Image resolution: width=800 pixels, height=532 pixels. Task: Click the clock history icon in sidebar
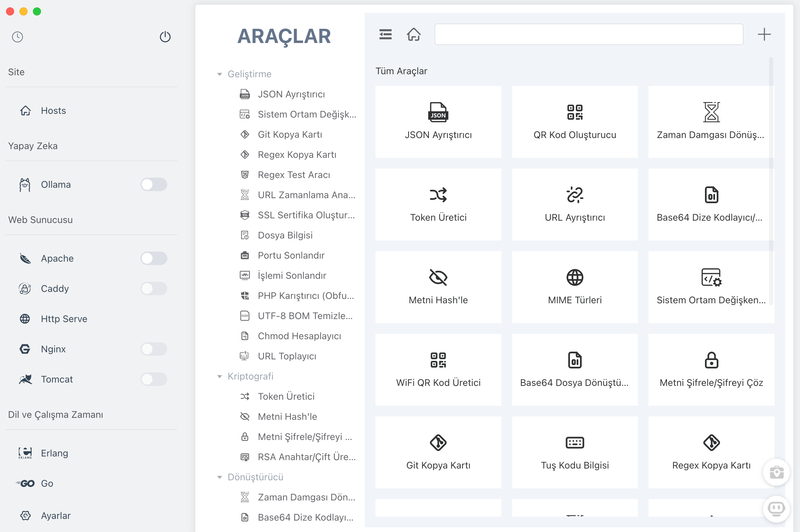(17, 37)
